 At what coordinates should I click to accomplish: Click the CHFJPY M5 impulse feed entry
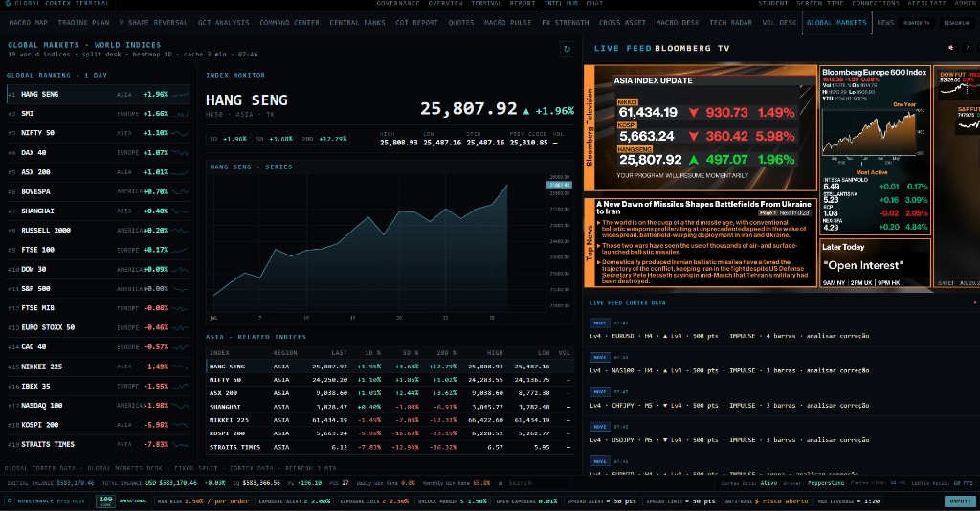click(781, 400)
